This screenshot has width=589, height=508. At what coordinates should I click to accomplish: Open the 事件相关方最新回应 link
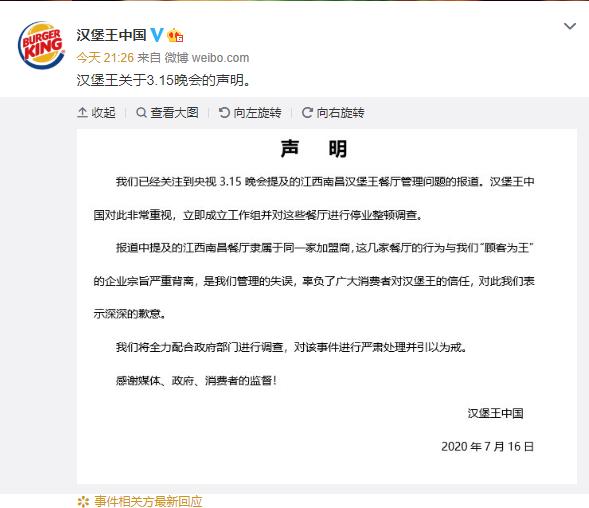tap(148, 501)
